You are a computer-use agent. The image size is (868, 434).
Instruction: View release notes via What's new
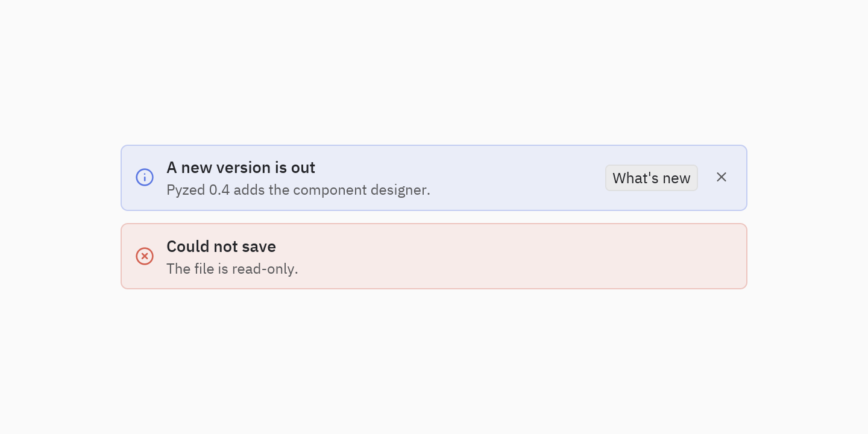[x=652, y=178]
